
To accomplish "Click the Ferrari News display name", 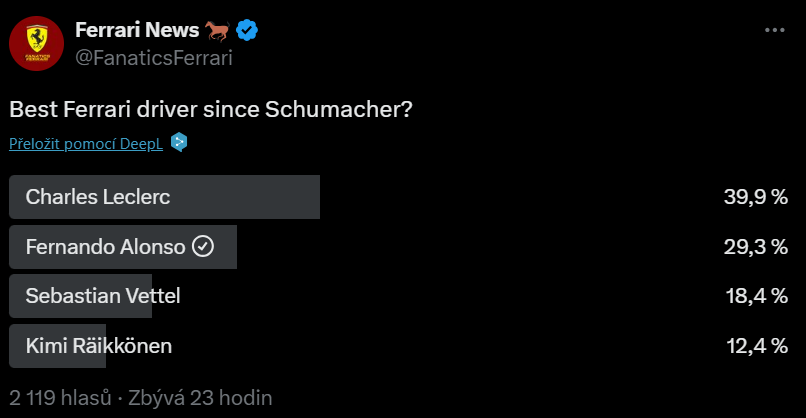I will [x=137, y=30].
